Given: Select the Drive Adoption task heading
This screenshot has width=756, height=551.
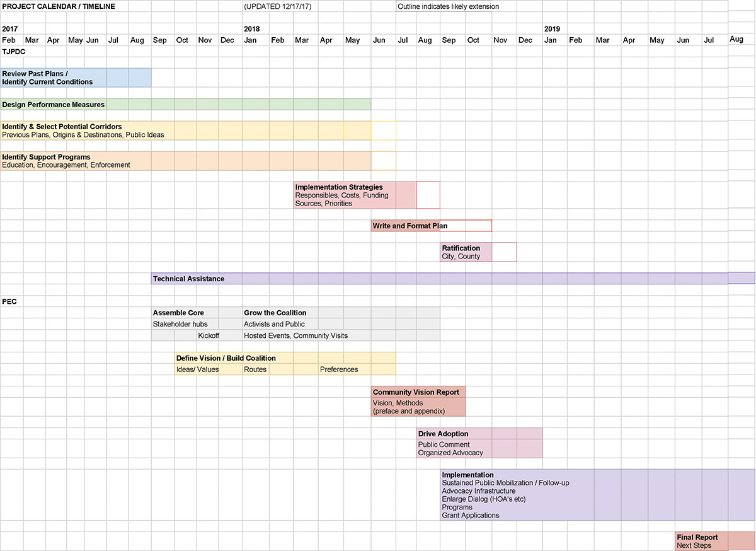Looking at the screenshot, I should coord(444,434).
